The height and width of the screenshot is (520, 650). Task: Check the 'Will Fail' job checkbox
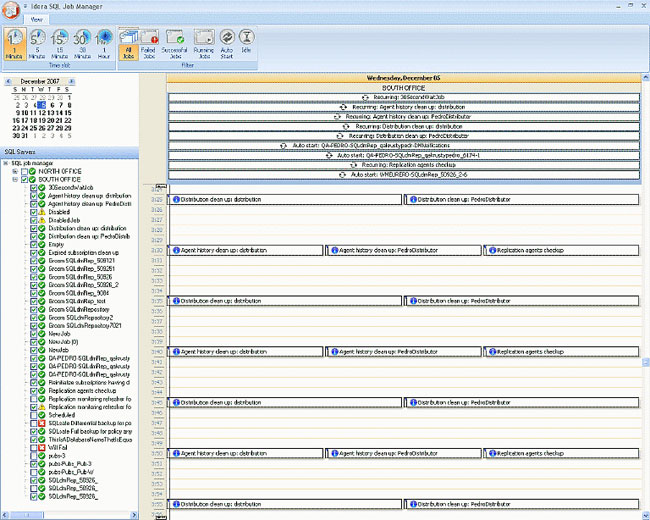(34, 448)
